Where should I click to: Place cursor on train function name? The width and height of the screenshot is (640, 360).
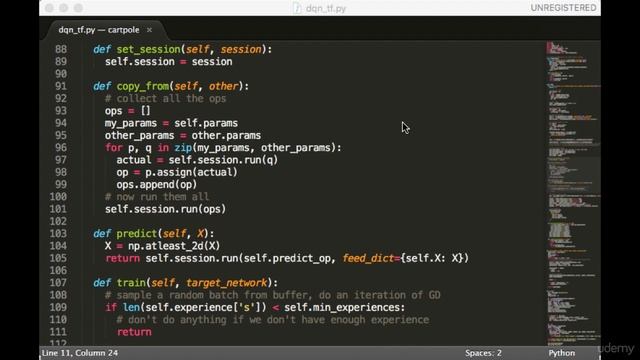pyautogui.click(x=131, y=282)
